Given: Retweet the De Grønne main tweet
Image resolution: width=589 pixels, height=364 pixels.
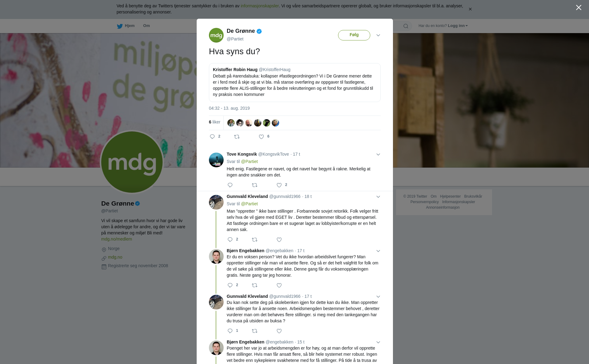Looking at the screenshot, I should (237, 137).
